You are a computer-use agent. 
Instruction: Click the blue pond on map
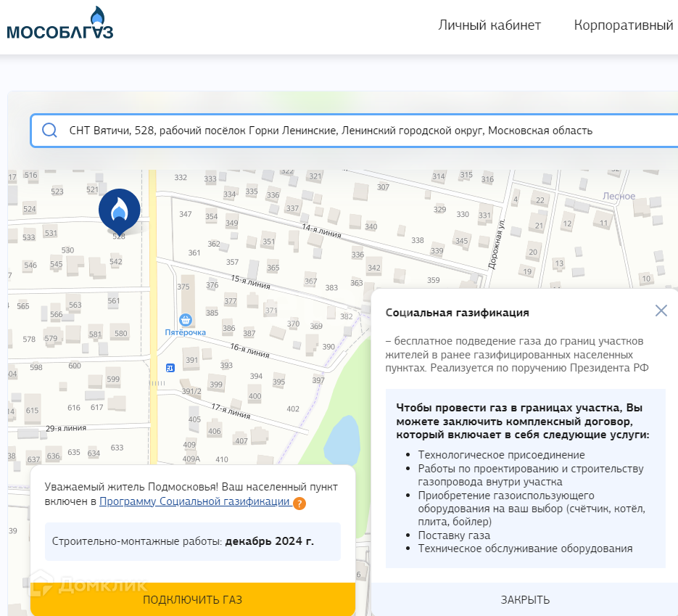point(342,440)
